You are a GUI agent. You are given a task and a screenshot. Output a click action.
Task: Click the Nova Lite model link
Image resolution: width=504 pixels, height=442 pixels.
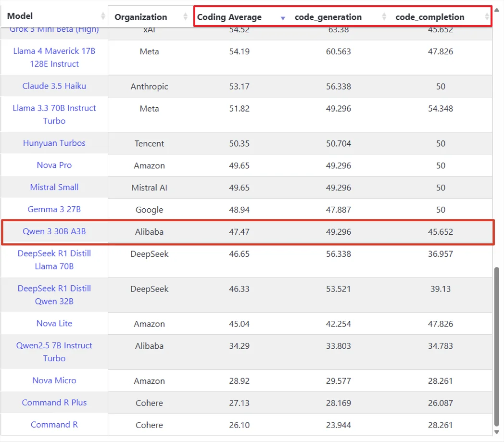[54, 323]
